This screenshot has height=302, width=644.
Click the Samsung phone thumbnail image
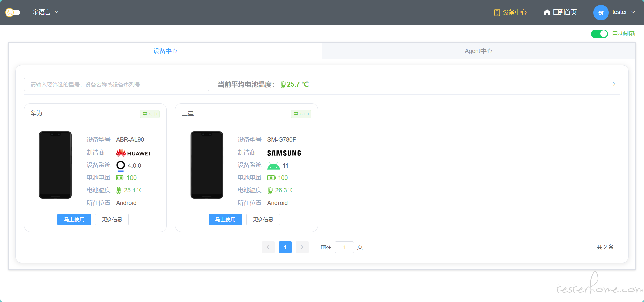click(x=207, y=165)
